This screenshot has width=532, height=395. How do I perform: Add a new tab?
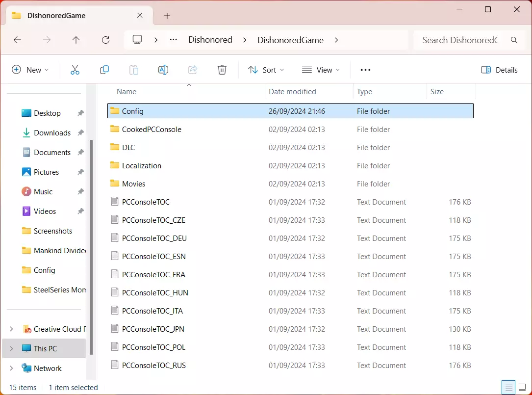point(167,16)
